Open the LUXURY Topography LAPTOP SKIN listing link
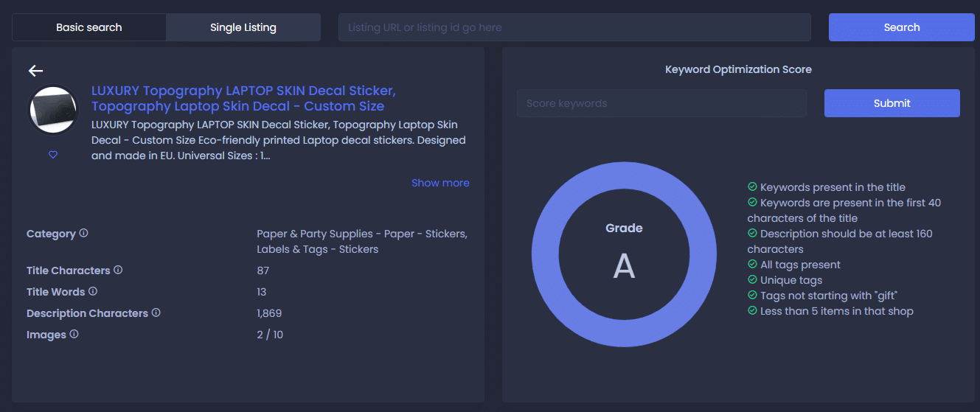Viewport: 980px width, 412px height. coord(243,98)
